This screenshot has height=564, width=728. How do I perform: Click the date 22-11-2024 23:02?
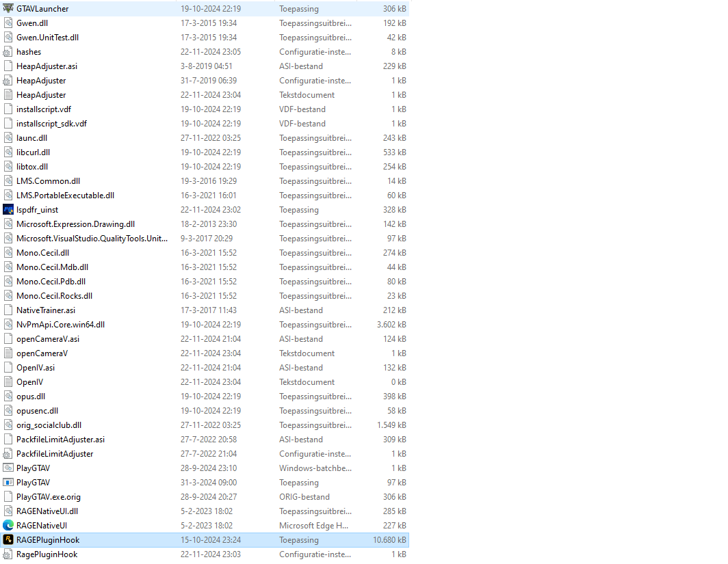pos(211,210)
